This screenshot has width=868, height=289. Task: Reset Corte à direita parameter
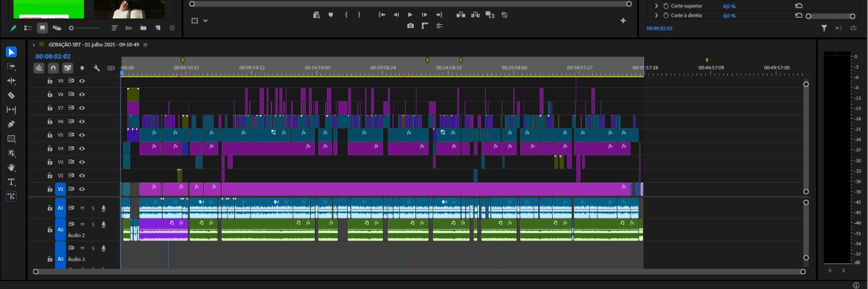(x=799, y=16)
